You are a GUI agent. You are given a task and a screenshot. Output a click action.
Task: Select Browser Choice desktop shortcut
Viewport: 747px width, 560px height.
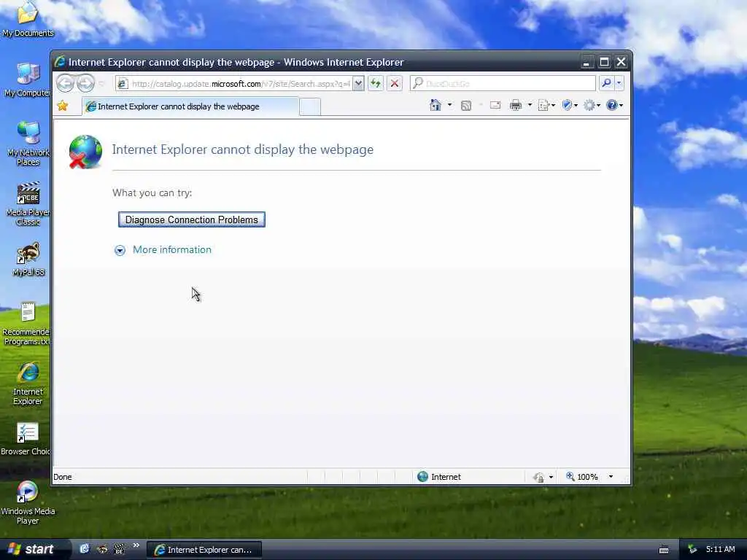click(x=26, y=439)
